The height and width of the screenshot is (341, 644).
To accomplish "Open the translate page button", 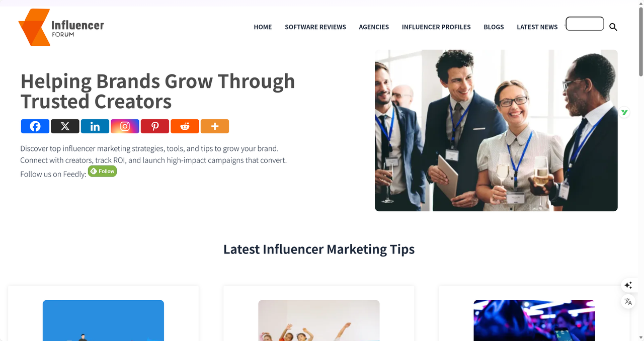I will pyautogui.click(x=628, y=302).
